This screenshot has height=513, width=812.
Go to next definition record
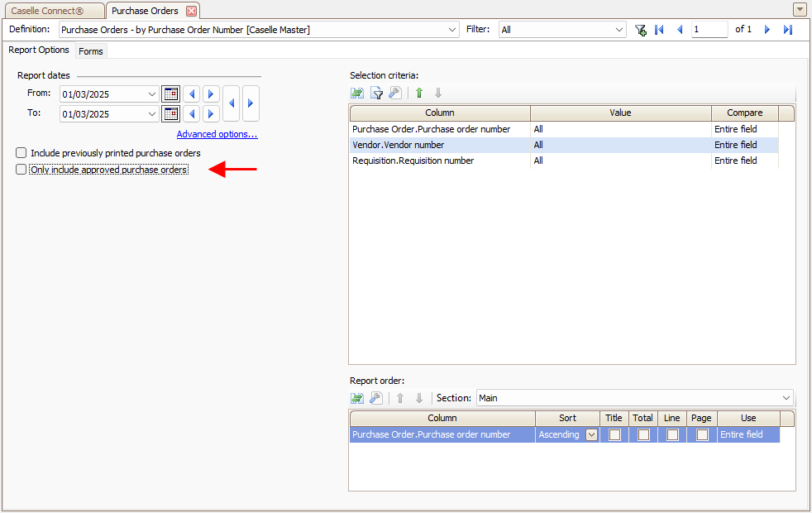click(767, 30)
